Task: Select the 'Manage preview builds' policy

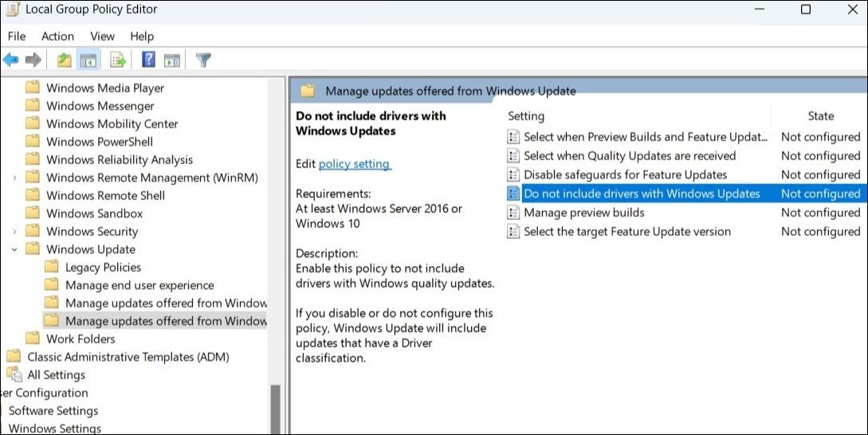Action: [583, 213]
